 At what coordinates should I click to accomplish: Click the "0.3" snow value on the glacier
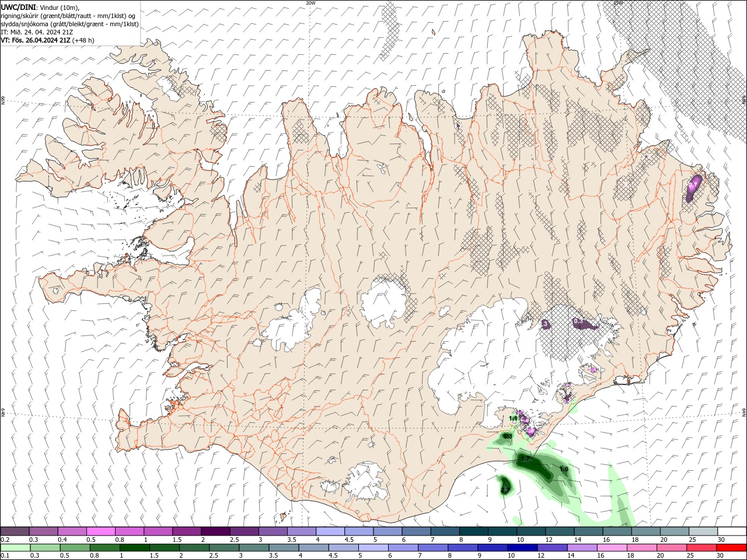[x=578, y=321]
